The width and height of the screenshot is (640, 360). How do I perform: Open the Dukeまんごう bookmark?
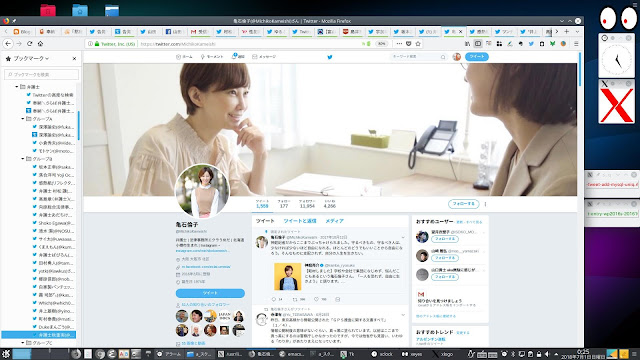53,327
